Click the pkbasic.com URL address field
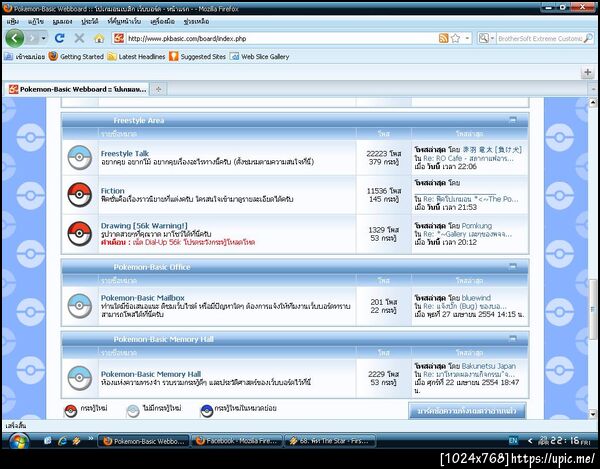The image size is (600, 469). [x=281, y=38]
